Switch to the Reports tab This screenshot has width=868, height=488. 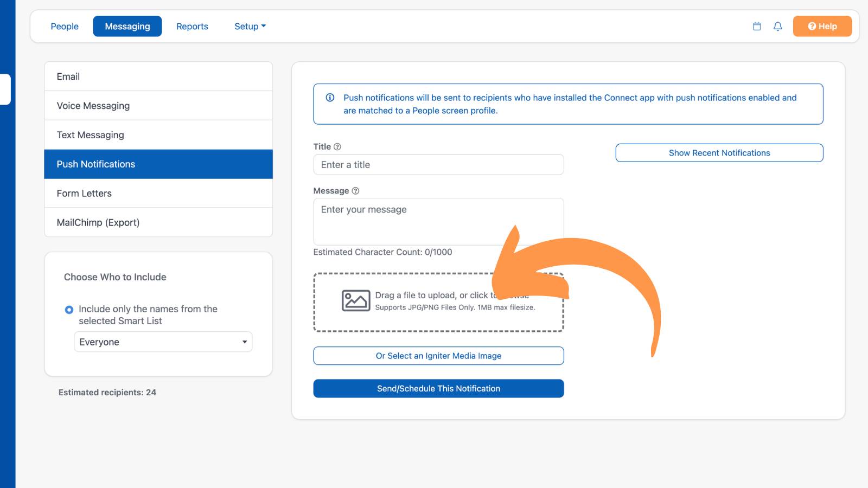(x=192, y=26)
